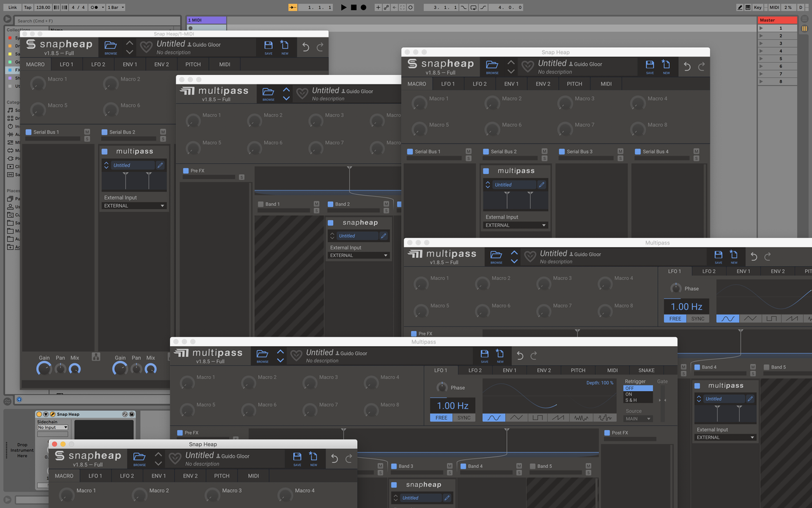Click preset arrows in Multipass window with SNAKE tab
Screen dimensions: 812x508
[280, 356]
